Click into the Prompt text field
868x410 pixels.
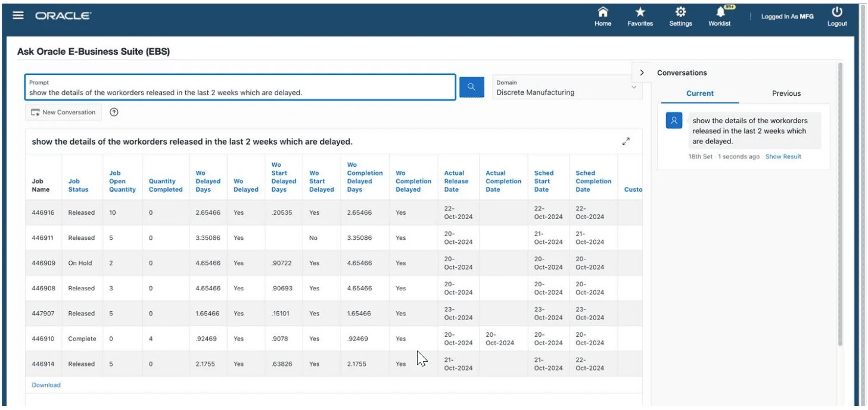click(241, 87)
